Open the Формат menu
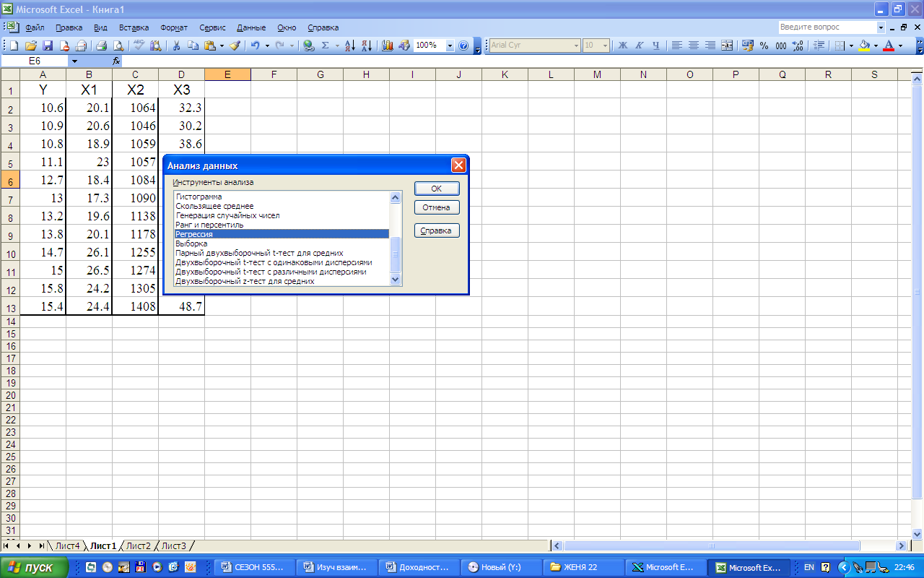924x578 pixels. (x=174, y=27)
